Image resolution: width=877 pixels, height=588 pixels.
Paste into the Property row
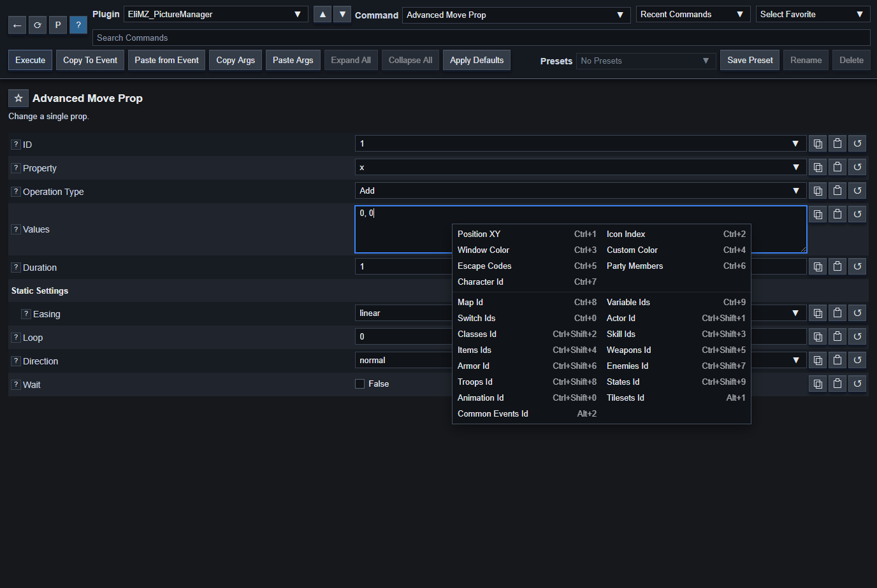[x=837, y=168]
